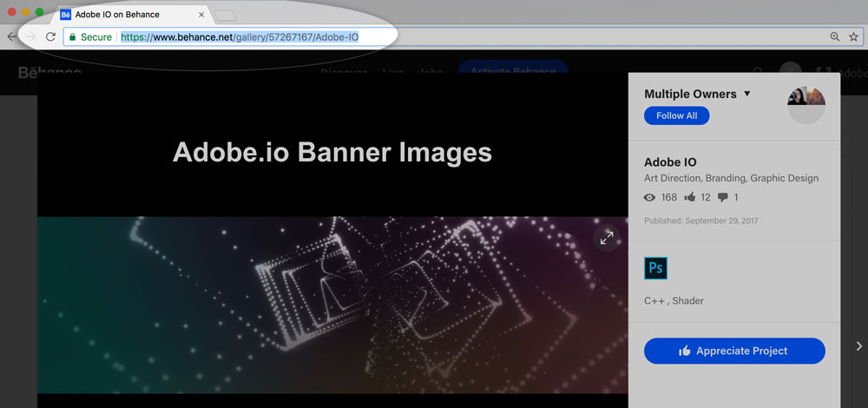This screenshot has height=408, width=868.
Task: Click the green Secure padlock icon
Action: [x=72, y=37]
